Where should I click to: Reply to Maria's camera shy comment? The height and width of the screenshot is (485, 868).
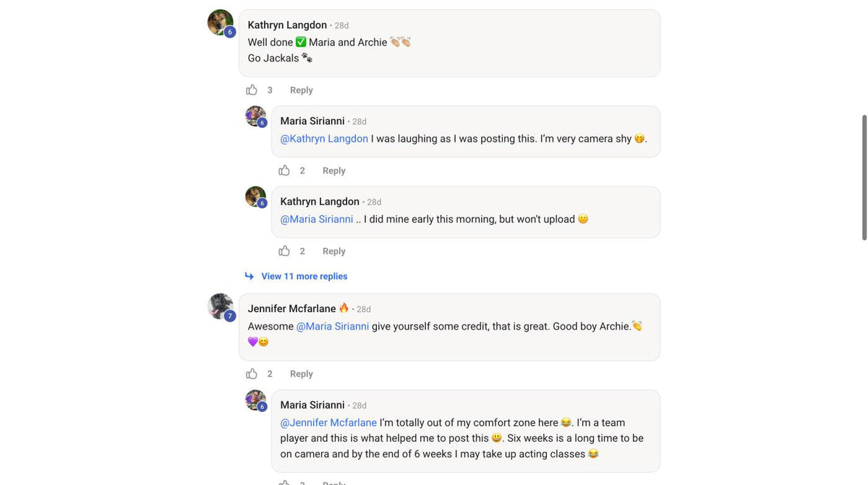pos(334,171)
